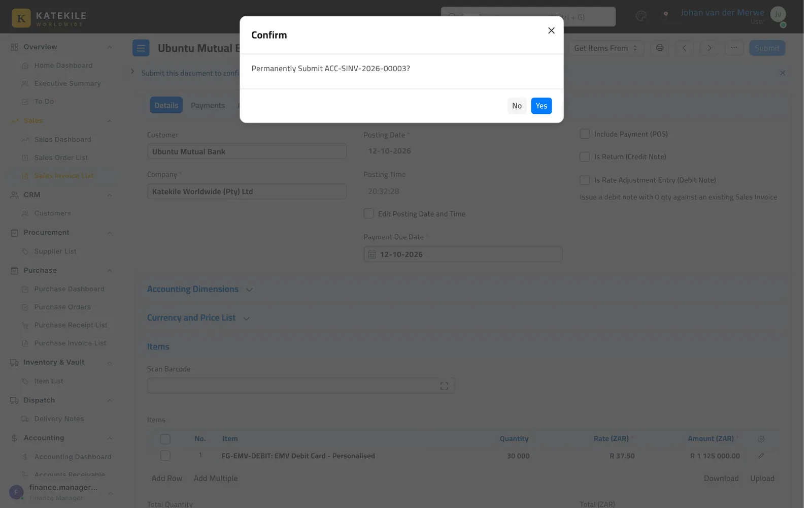The image size is (812, 508).
Task: Click Add Row below items table
Action: [166, 479]
